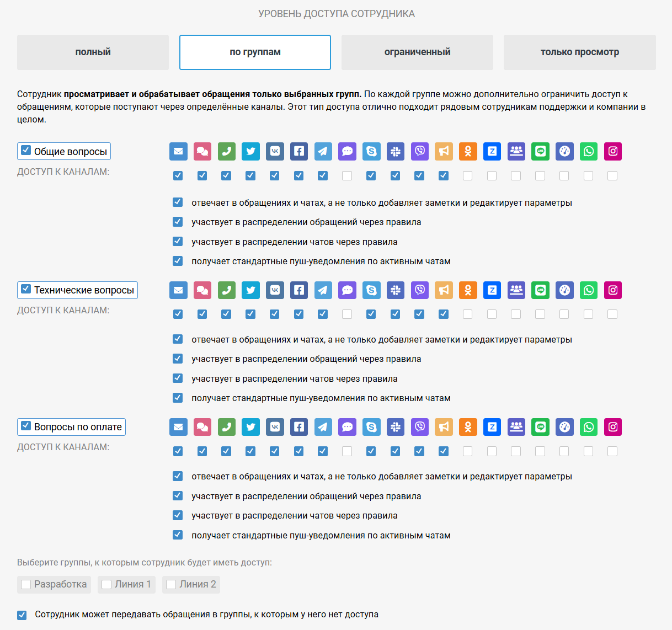Click the Instagram icon in the Общие вопросы row

click(x=613, y=151)
